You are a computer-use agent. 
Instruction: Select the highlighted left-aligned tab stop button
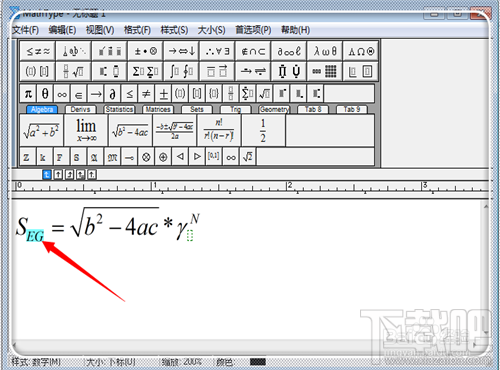pos(47,174)
